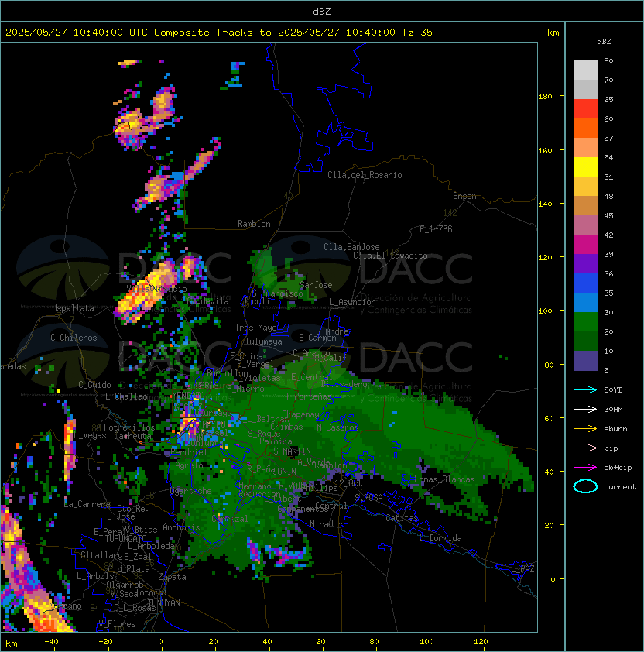Viewport: 644px width, 652px height.
Task: Click the 'Clla.SanJose' map label
Action: coord(351,247)
